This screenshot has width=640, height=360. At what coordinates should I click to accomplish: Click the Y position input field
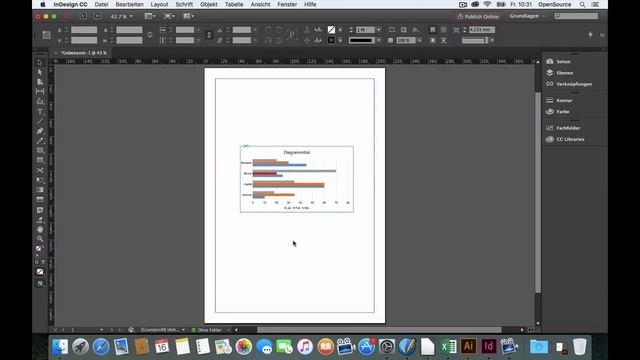tap(84, 40)
